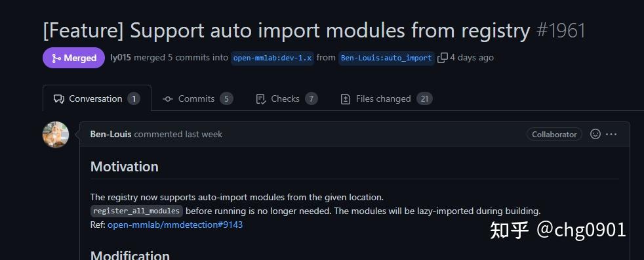
Task: Follow the open-mmlab/mmdetection#9143 reference link
Action: point(175,225)
